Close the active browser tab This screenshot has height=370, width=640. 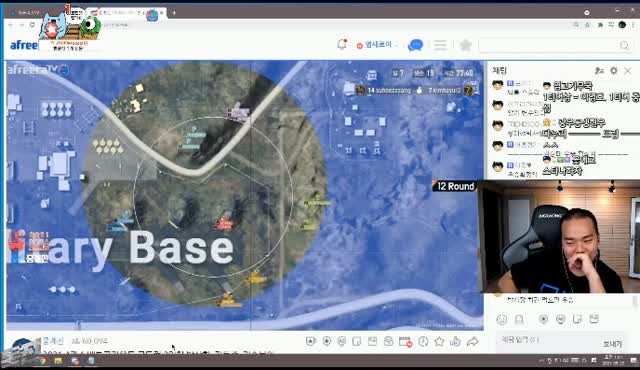click(x=162, y=13)
